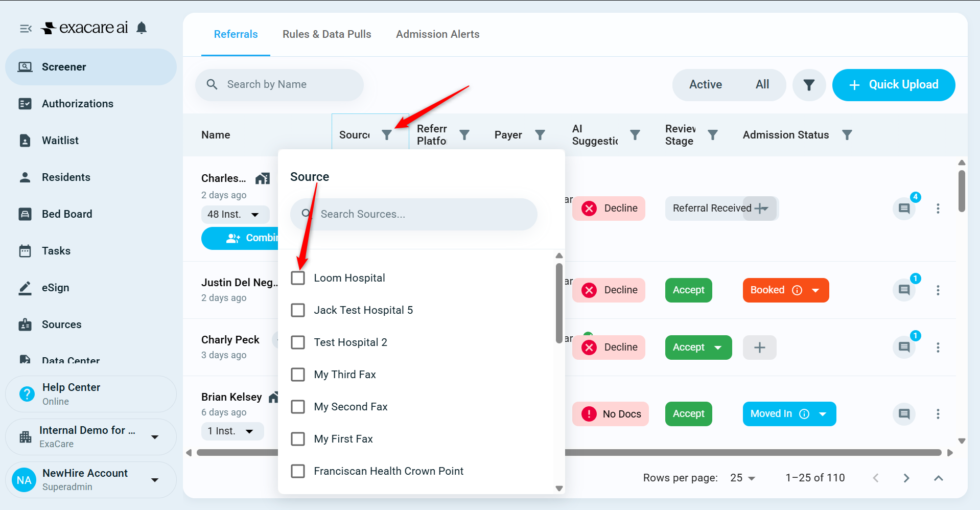This screenshot has width=980, height=510.
Task: Focus the Search Sources field
Action: coord(414,214)
